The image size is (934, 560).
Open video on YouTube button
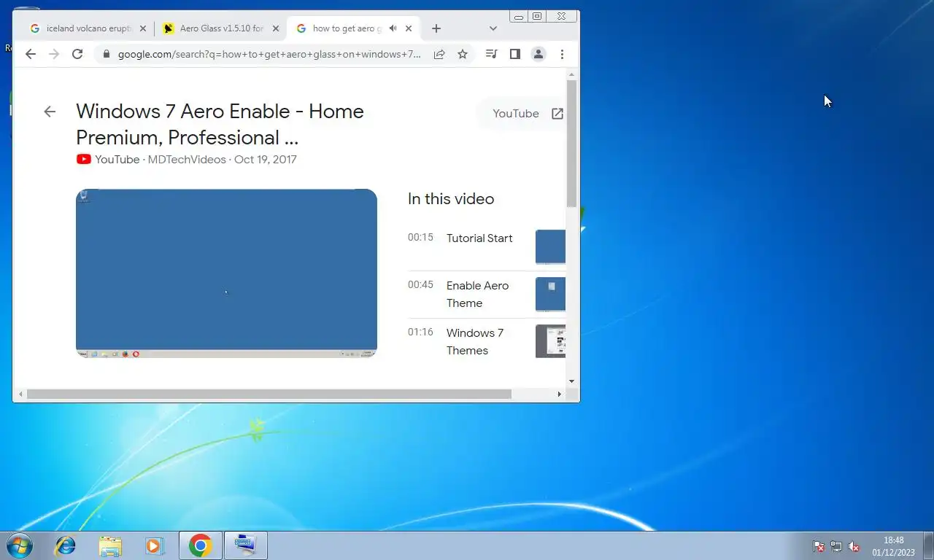tap(527, 114)
